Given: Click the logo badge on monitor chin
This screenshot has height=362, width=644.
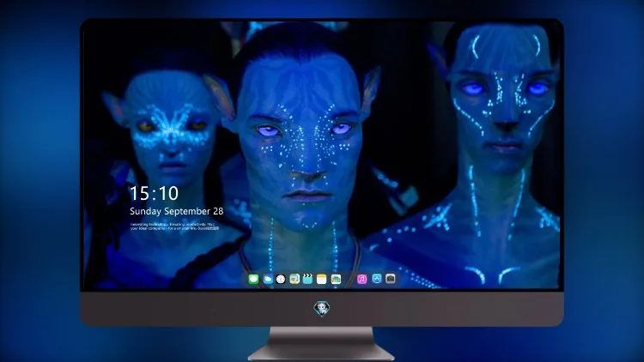Looking at the screenshot, I should [x=322, y=309].
